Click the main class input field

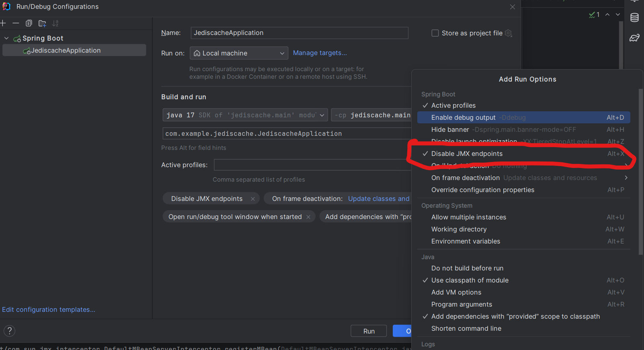coord(287,133)
